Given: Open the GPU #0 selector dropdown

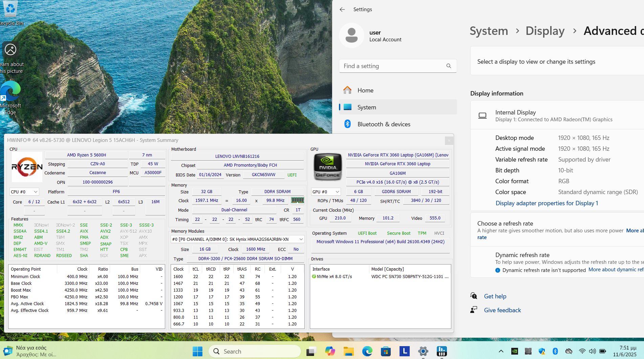Looking at the screenshot, I should (326, 192).
